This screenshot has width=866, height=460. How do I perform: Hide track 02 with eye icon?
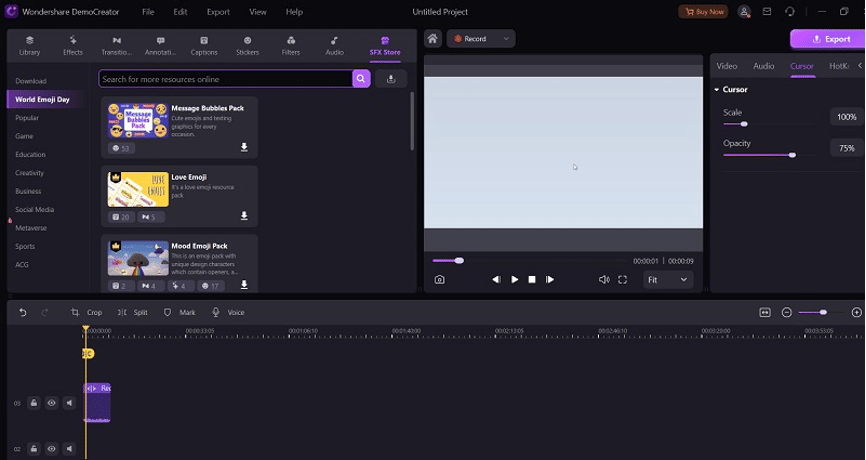pos(51,449)
